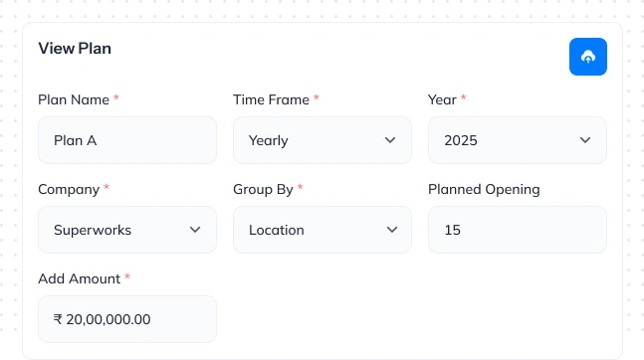
Task: Click the chevron arrow in Group By field
Action: click(392, 230)
